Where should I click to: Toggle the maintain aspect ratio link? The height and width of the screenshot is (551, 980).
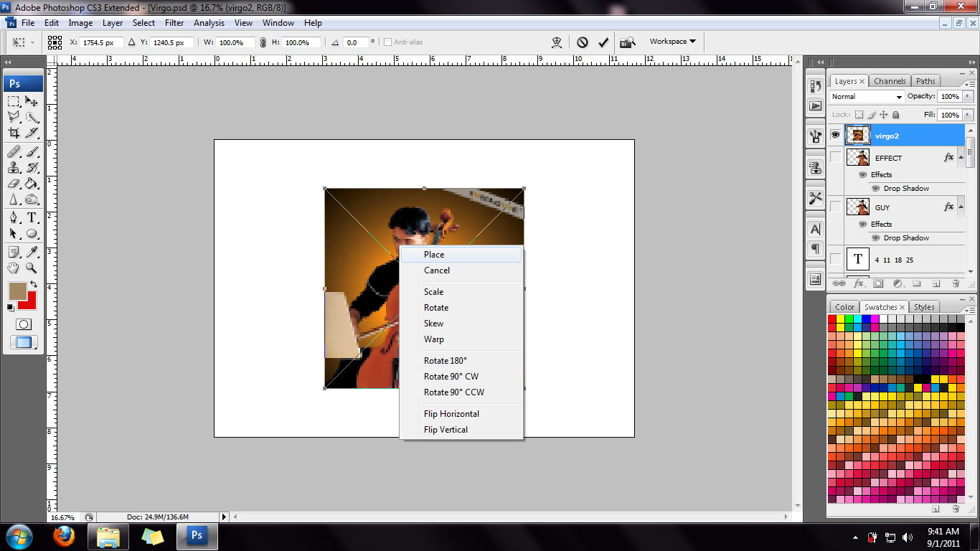click(x=263, y=42)
